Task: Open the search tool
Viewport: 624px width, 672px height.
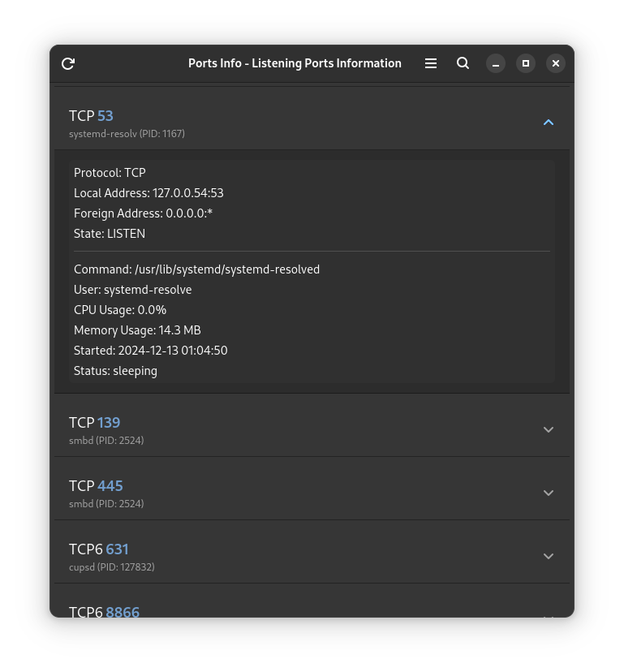Action: 463,63
